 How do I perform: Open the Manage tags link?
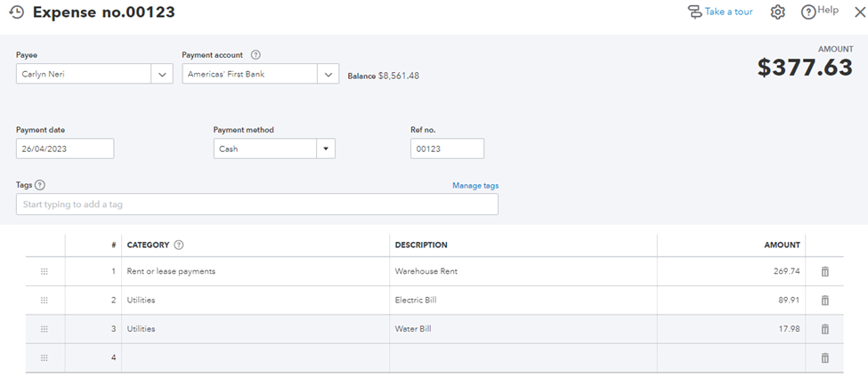(x=475, y=186)
